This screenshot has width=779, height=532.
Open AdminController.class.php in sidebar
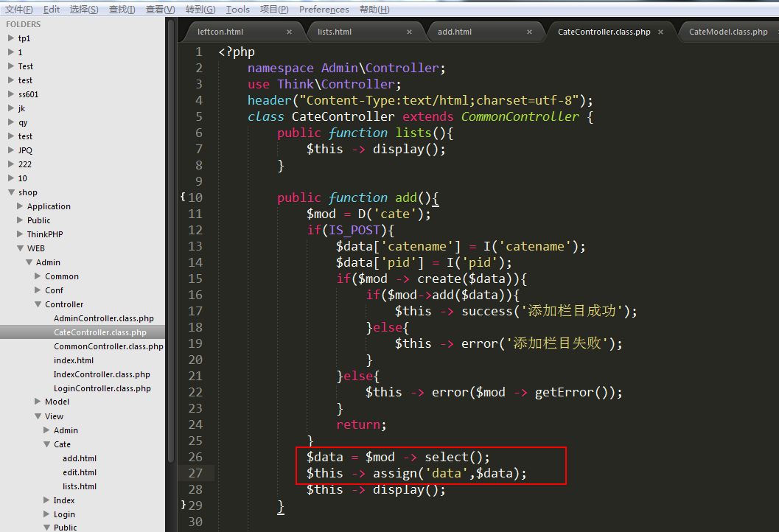coord(104,318)
